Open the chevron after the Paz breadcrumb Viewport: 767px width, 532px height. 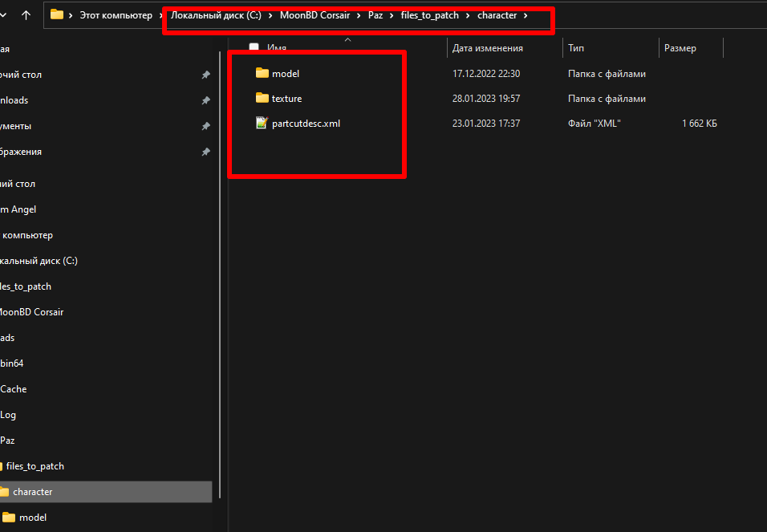[x=392, y=15]
